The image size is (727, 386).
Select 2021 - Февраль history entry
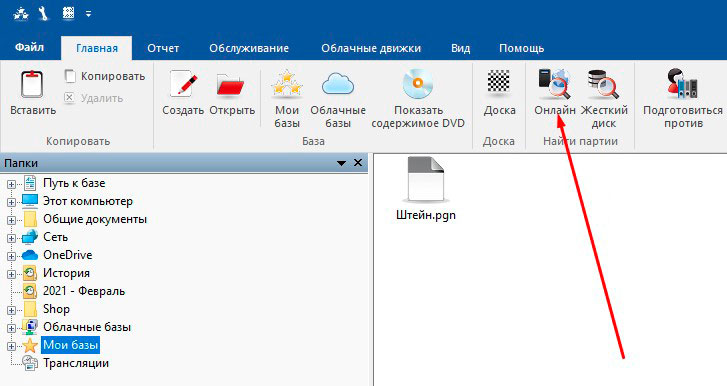pos(84,291)
